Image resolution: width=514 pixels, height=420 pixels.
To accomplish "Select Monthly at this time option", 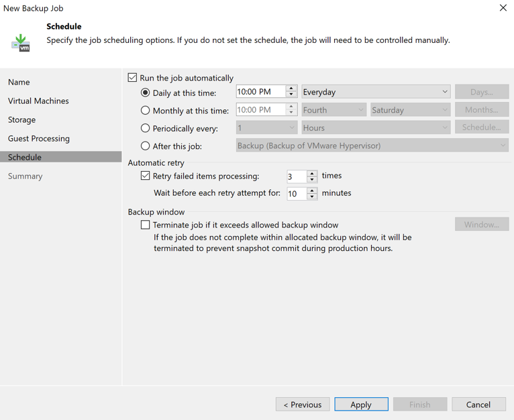I will [145, 110].
